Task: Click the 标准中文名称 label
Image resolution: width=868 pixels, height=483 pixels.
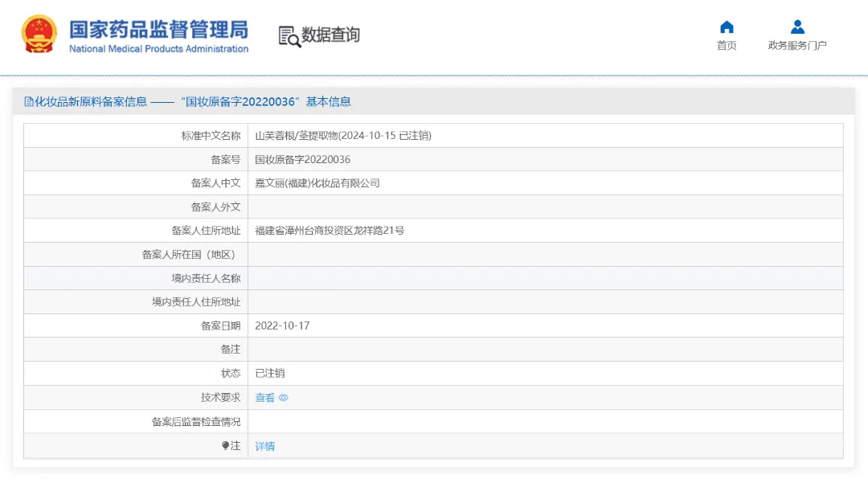Action: click(211, 136)
